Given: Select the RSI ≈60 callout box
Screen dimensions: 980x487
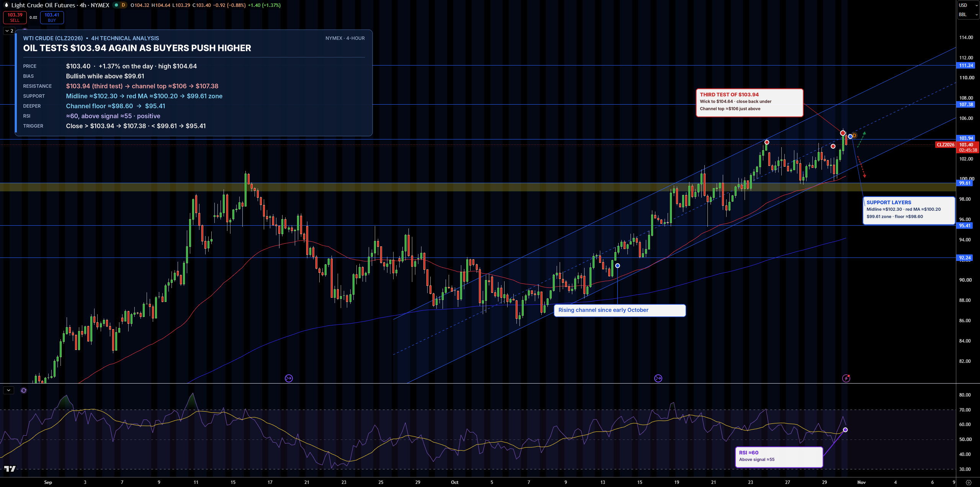Looking at the screenshot, I should coord(779,457).
